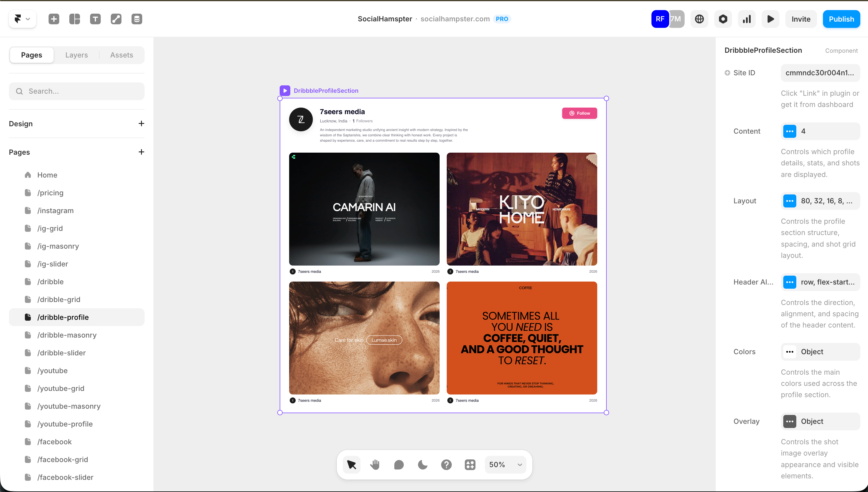Select the Vector pen tool
The height and width of the screenshot is (492, 868).
pyautogui.click(x=116, y=19)
